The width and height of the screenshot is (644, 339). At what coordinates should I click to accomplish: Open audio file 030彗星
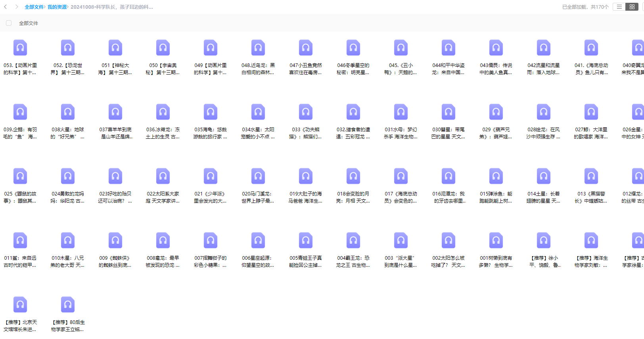pos(448,112)
